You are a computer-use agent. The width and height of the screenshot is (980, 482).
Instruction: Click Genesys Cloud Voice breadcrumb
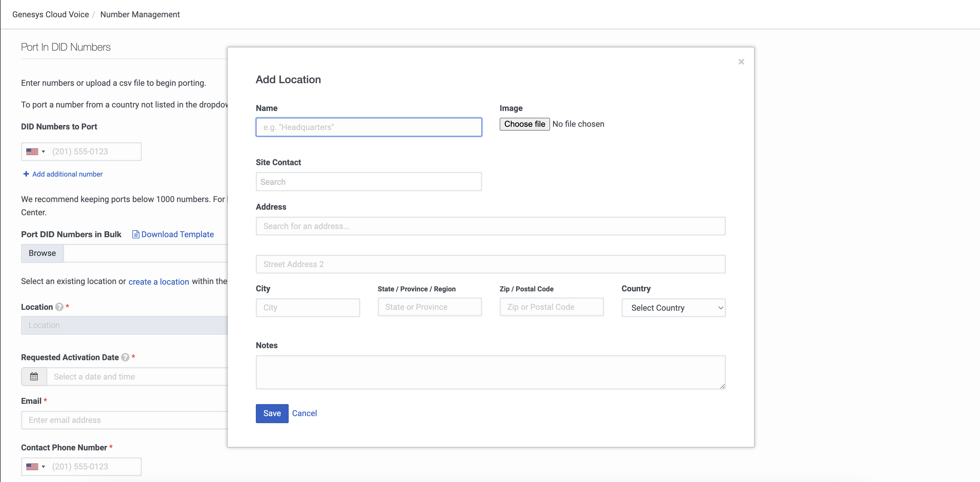click(51, 14)
